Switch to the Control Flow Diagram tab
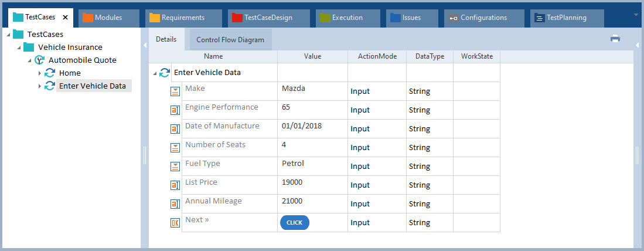Viewport: 644px width, 251px height. coord(230,40)
